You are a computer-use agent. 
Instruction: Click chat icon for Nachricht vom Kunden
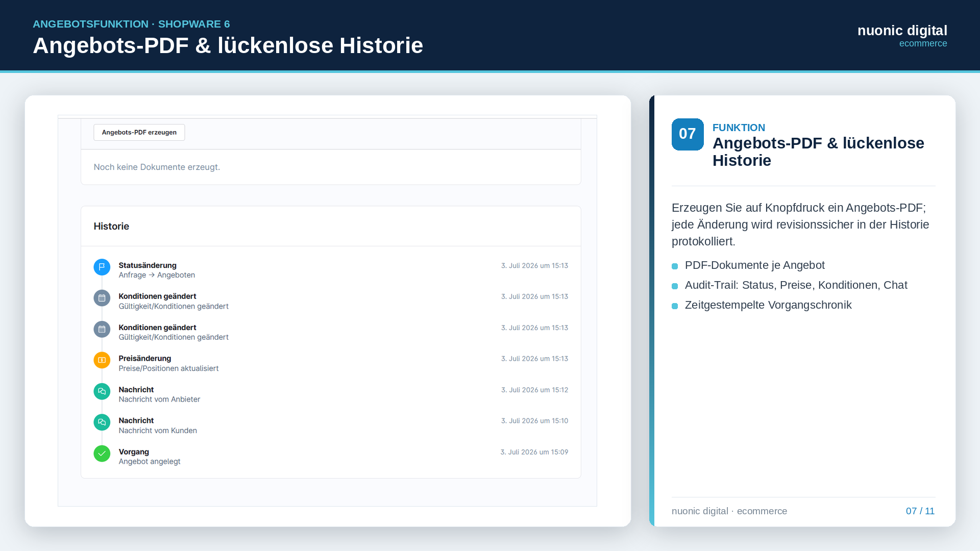click(x=102, y=422)
